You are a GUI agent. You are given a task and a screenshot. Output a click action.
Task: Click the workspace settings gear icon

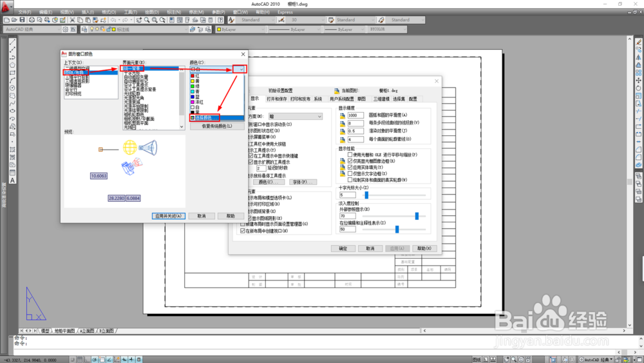(x=65, y=29)
